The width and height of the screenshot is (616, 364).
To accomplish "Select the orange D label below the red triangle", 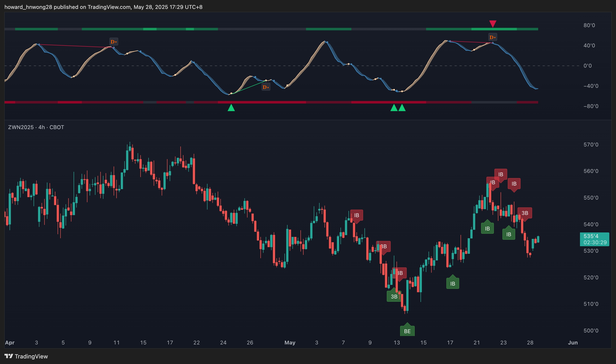I will [x=492, y=37].
